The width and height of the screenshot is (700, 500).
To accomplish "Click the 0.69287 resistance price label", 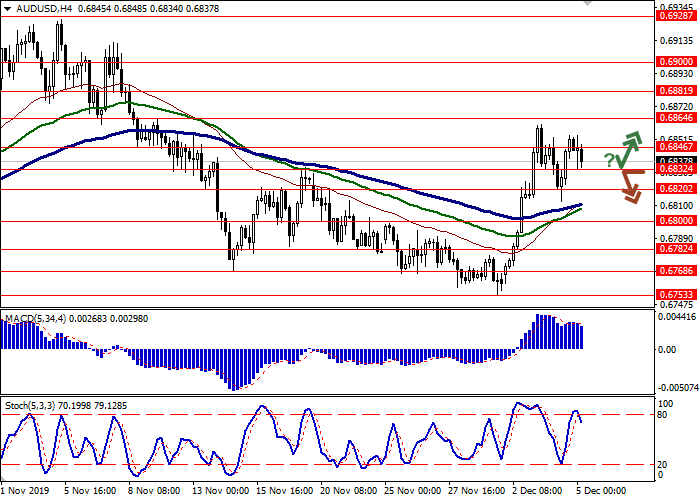I will click(x=676, y=16).
